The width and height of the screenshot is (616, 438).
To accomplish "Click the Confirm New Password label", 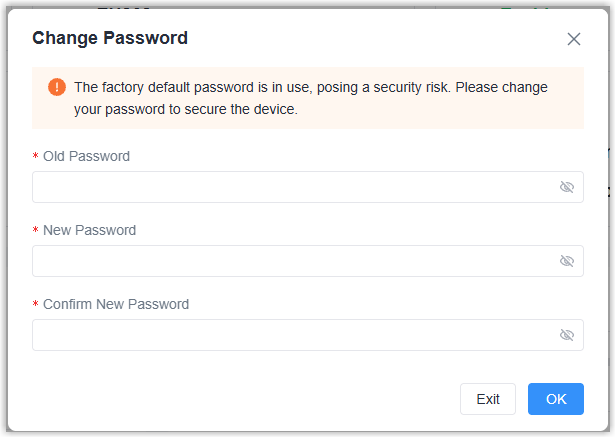I will click(x=116, y=304).
